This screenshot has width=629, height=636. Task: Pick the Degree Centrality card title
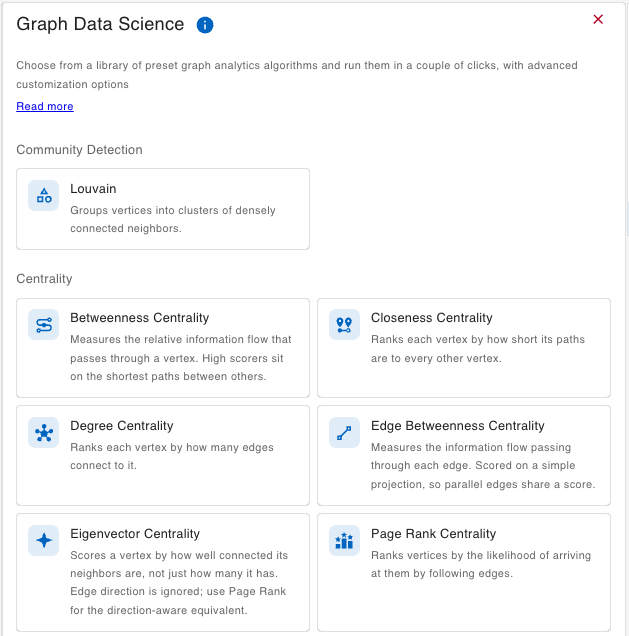tap(122, 425)
